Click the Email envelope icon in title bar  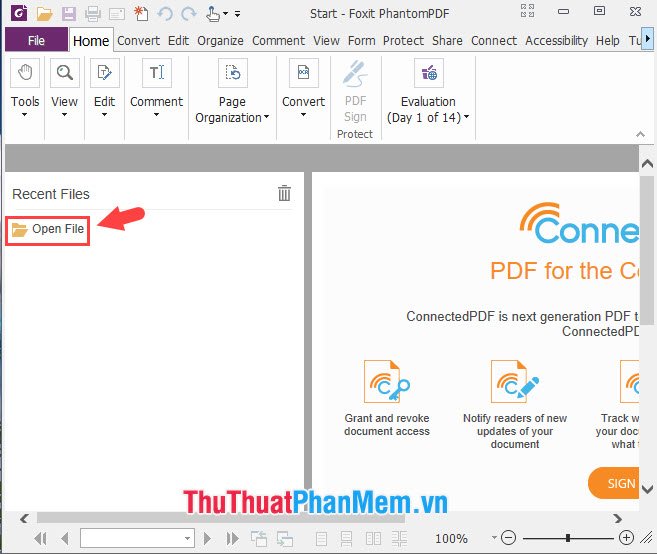pos(117,14)
